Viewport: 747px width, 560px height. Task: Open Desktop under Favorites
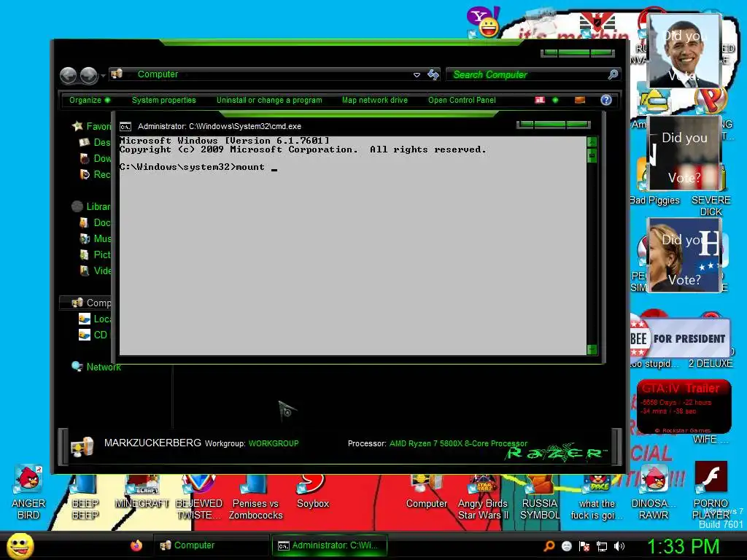[x=95, y=142]
